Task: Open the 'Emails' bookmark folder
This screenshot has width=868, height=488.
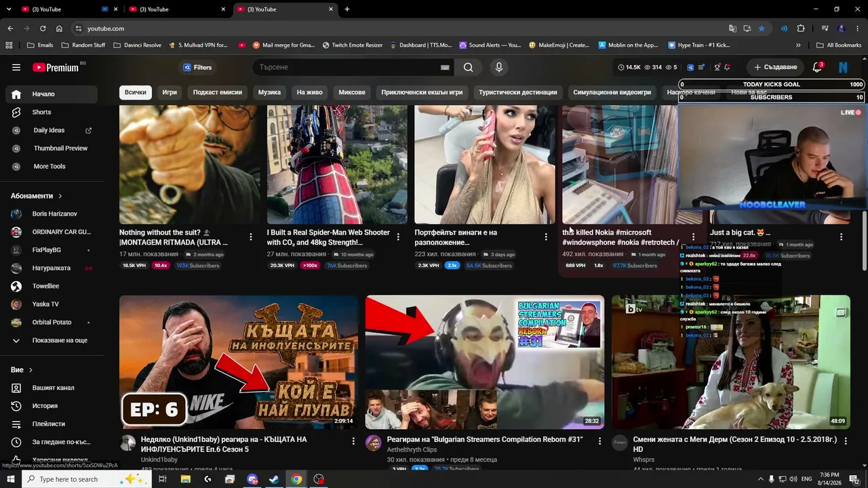Action: pyautogui.click(x=39, y=45)
